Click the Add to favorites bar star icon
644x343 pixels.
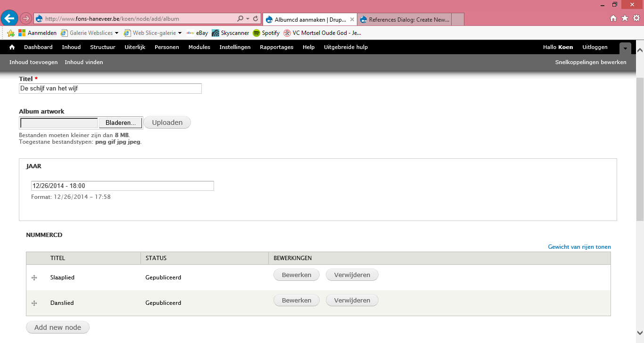point(11,33)
